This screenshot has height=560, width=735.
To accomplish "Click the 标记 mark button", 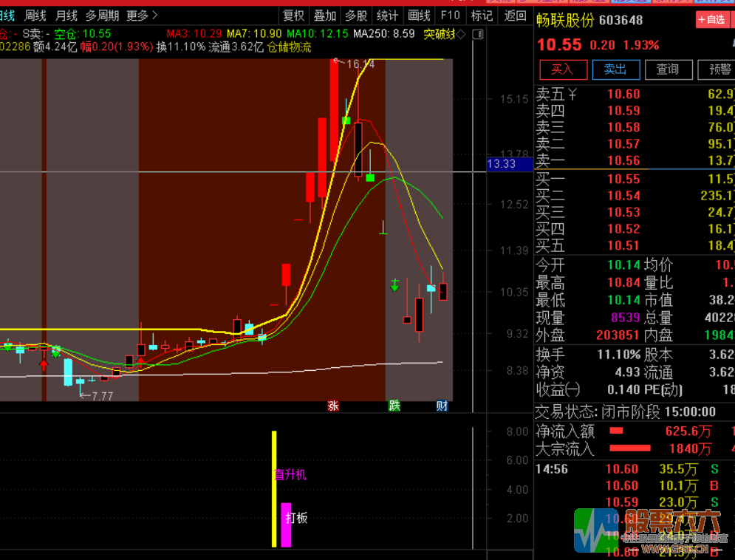I will point(482,16).
